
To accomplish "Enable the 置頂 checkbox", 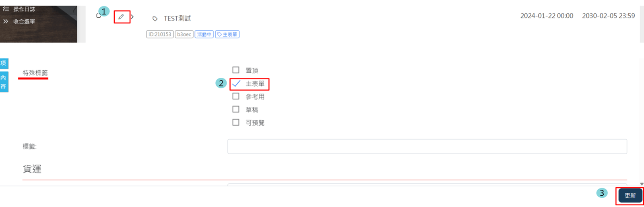I will coord(236,70).
